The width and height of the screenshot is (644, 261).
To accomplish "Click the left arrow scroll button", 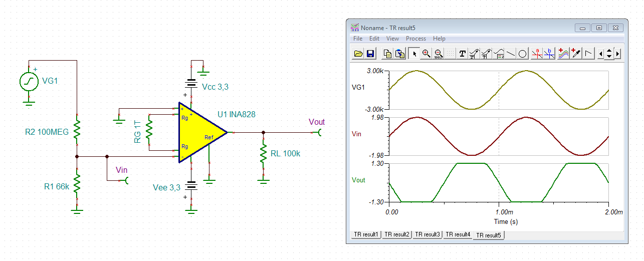I will 601,53.
